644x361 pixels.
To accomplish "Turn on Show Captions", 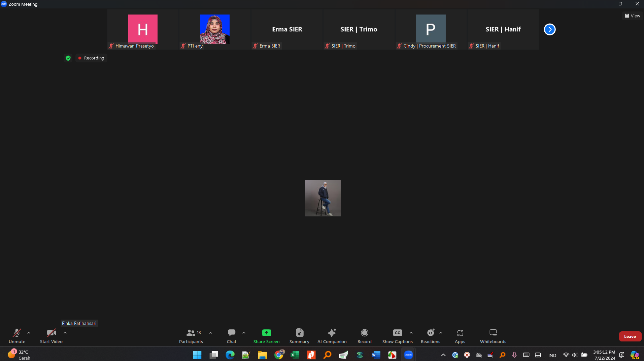I will pos(397,336).
